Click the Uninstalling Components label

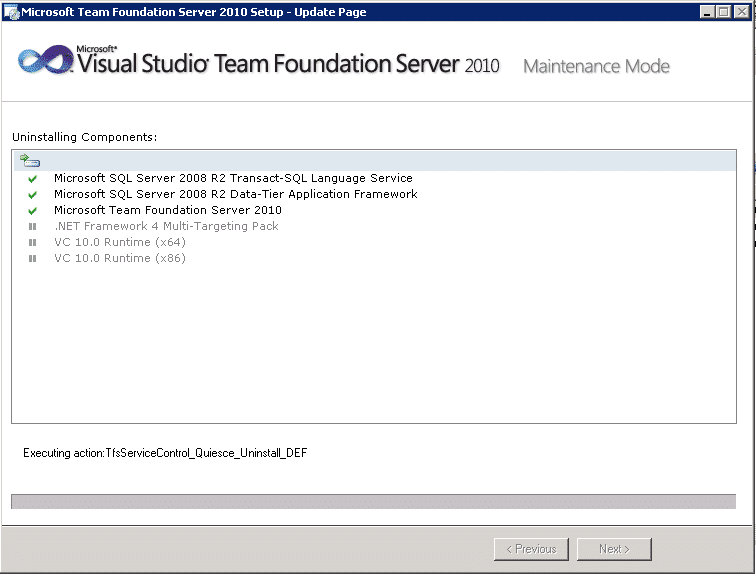tap(84, 137)
